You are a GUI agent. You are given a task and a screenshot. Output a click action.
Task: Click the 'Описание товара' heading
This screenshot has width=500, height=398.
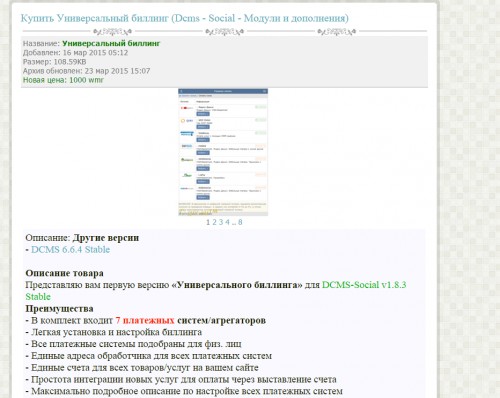pos(64,273)
